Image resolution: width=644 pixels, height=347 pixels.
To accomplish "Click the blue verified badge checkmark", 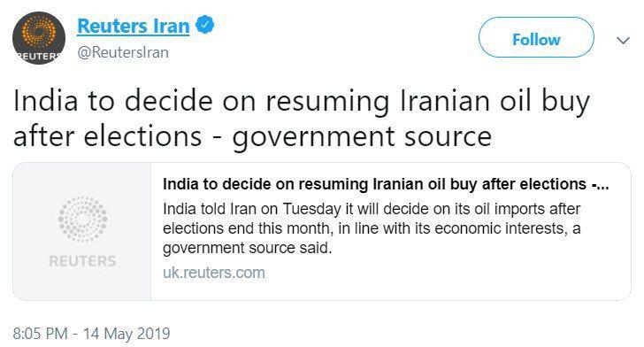I will tap(204, 25).
